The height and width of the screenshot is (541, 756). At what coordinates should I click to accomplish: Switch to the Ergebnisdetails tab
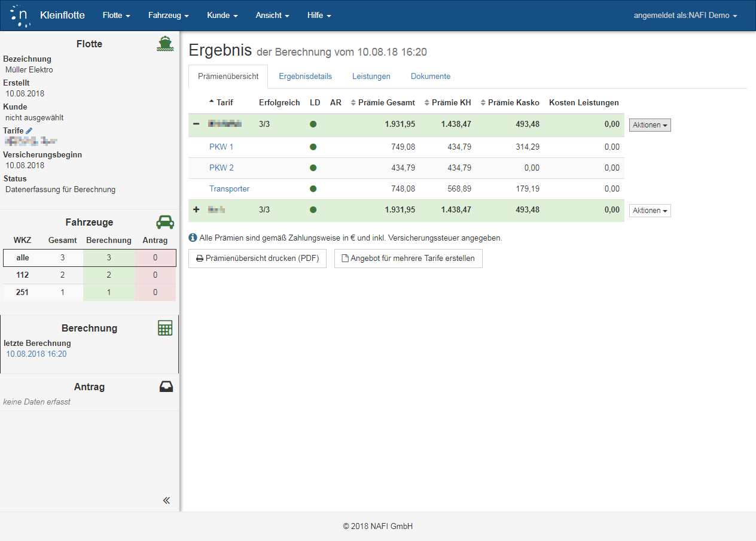[x=306, y=77]
